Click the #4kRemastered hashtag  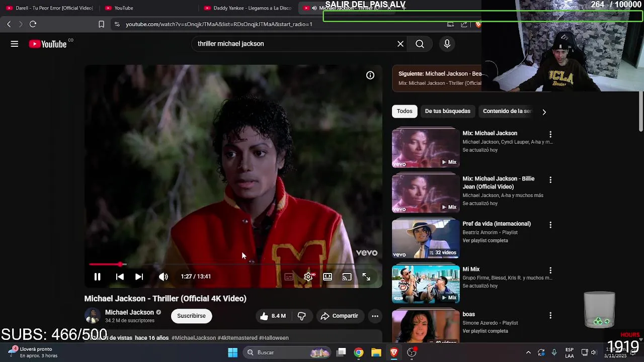[237, 338]
